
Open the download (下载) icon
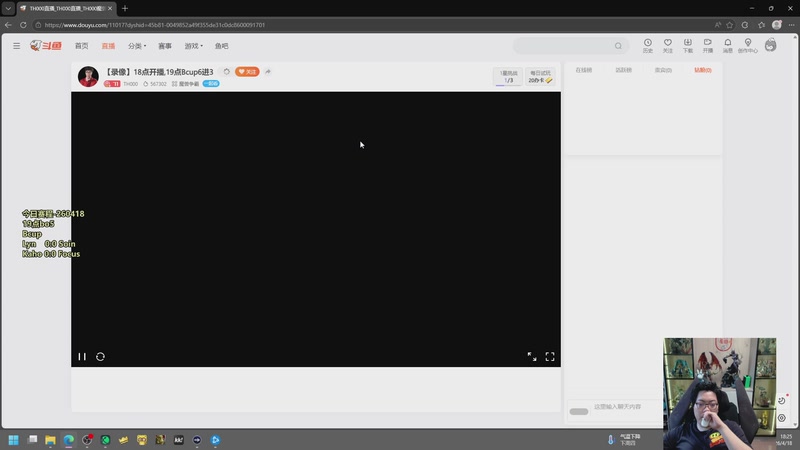[x=688, y=45]
